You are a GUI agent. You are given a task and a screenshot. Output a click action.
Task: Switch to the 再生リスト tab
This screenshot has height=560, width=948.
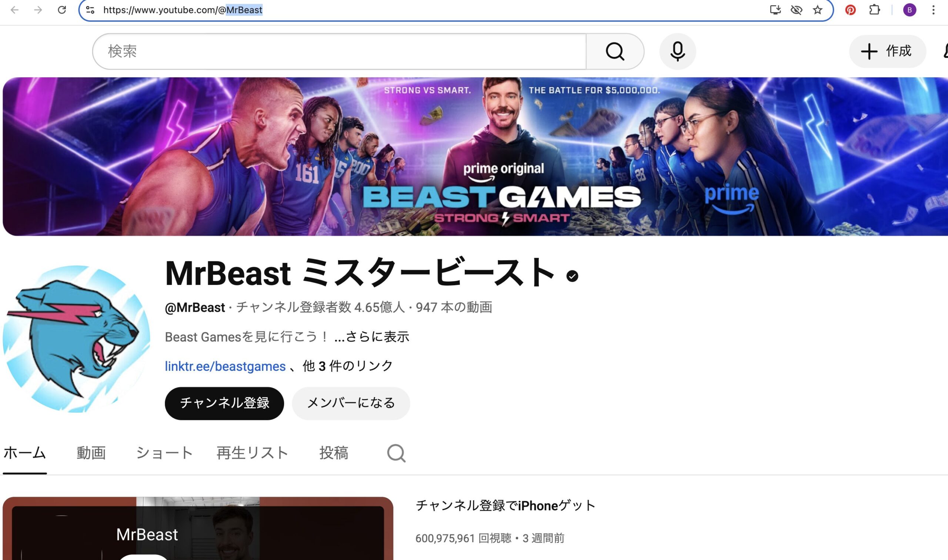pos(252,453)
